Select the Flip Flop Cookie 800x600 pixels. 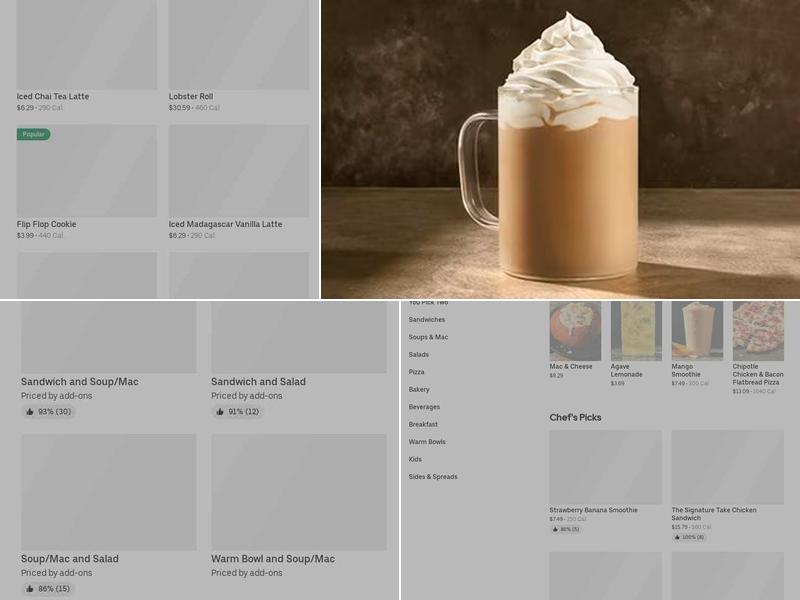tap(87, 175)
